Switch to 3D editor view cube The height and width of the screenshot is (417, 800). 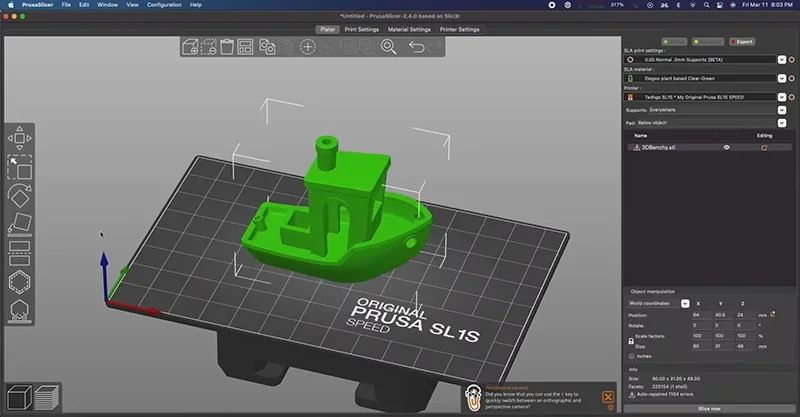coord(19,398)
